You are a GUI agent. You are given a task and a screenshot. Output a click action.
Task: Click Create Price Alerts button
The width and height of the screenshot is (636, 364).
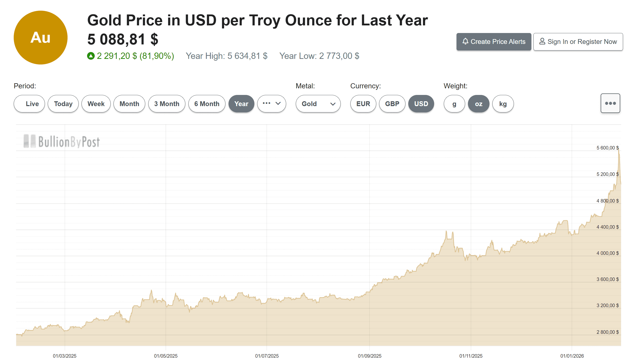[x=494, y=42]
